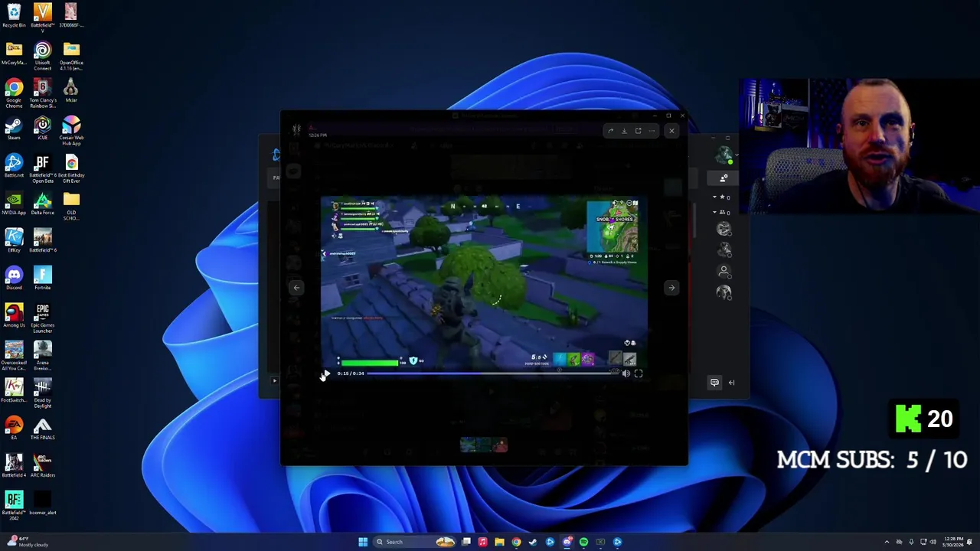The width and height of the screenshot is (980, 551).
Task: Open the Epic Games Launcher shortcut
Action: tap(42, 318)
